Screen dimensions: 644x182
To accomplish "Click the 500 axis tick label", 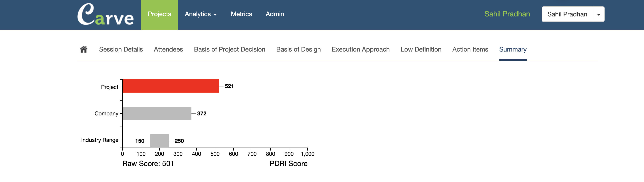I will tap(215, 154).
